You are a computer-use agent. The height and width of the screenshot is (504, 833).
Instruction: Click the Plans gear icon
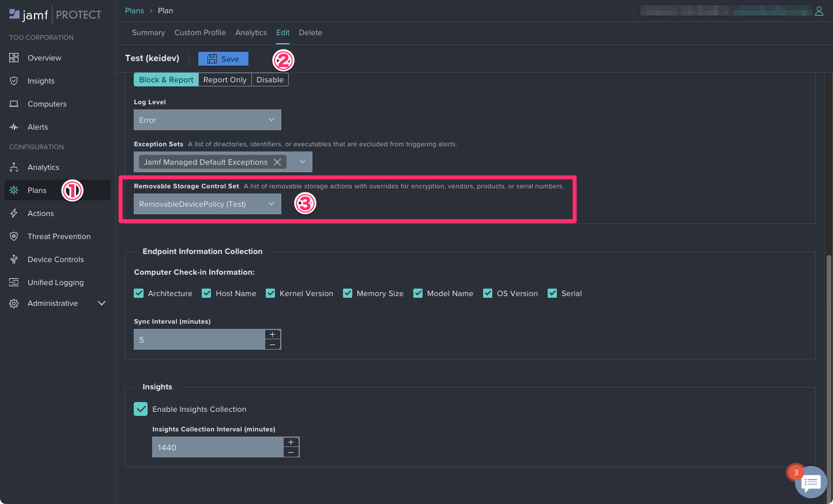point(14,190)
